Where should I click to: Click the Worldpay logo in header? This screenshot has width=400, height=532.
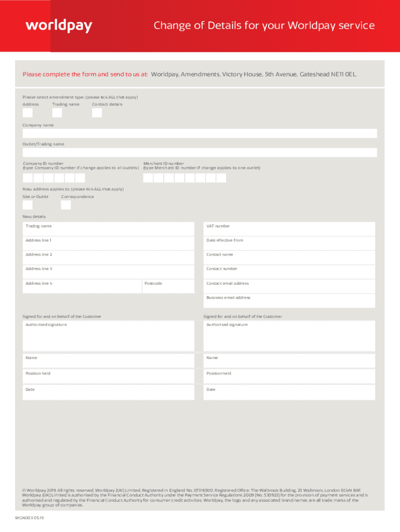point(59,25)
